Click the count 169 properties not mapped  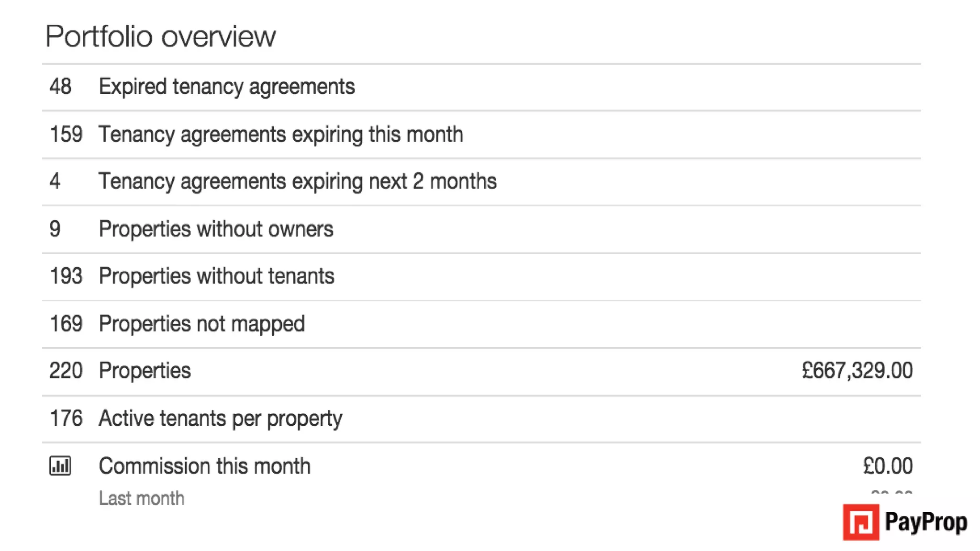[x=66, y=323]
